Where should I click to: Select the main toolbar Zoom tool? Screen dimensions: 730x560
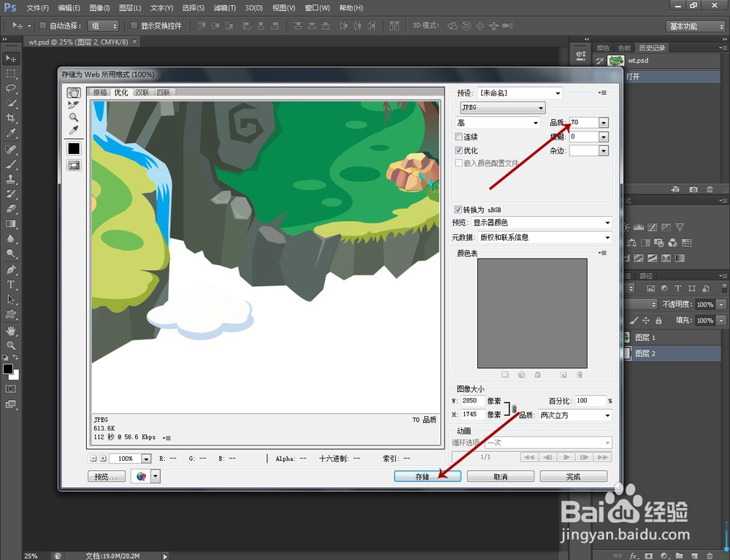11,345
